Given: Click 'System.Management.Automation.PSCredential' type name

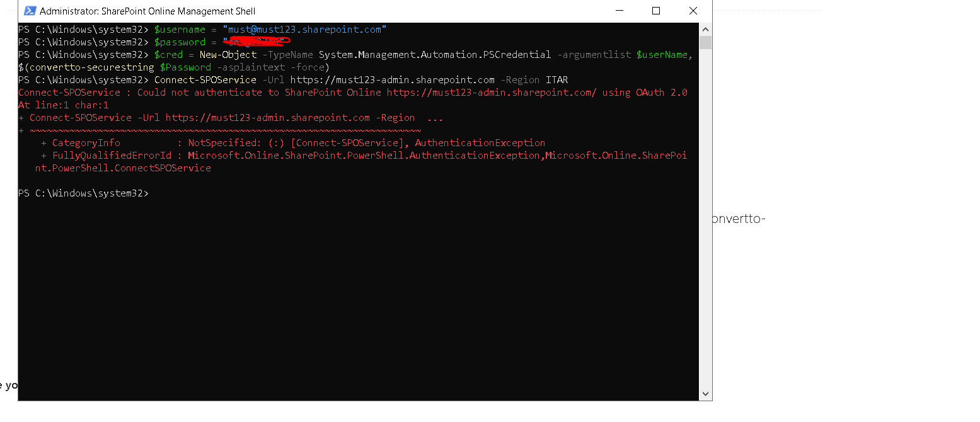Looking at the screenshot, I should pos(435,55).
